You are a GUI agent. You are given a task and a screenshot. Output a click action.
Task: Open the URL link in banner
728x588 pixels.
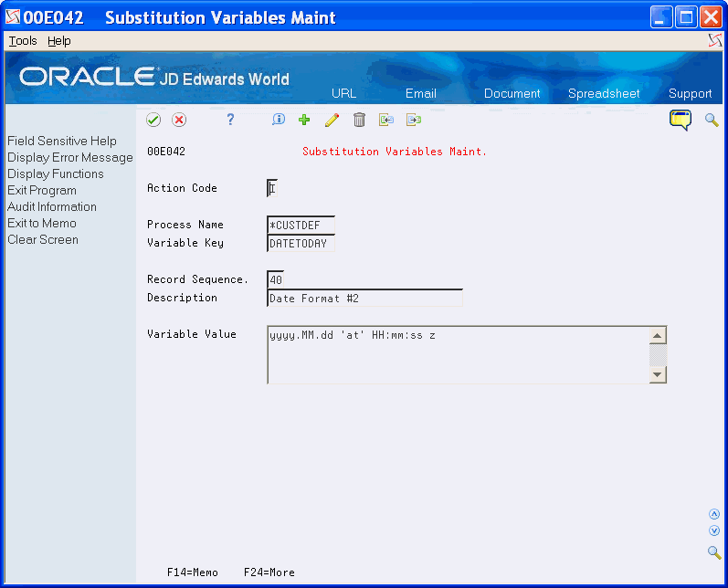point(344,93)
